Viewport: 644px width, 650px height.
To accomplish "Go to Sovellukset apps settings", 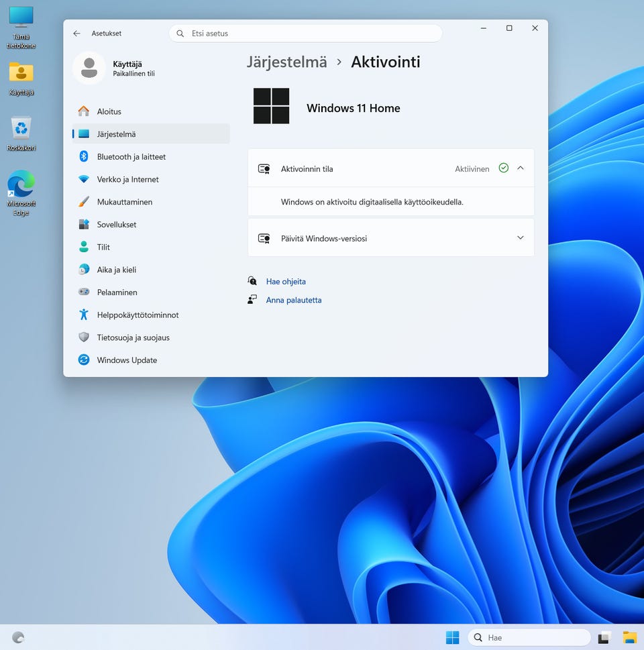I will (116, 225).
